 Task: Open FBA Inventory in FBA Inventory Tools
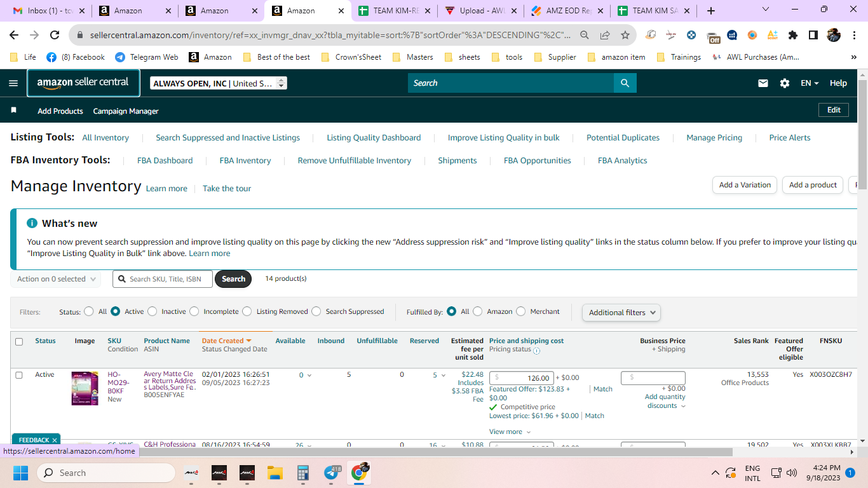coord(245,161)
